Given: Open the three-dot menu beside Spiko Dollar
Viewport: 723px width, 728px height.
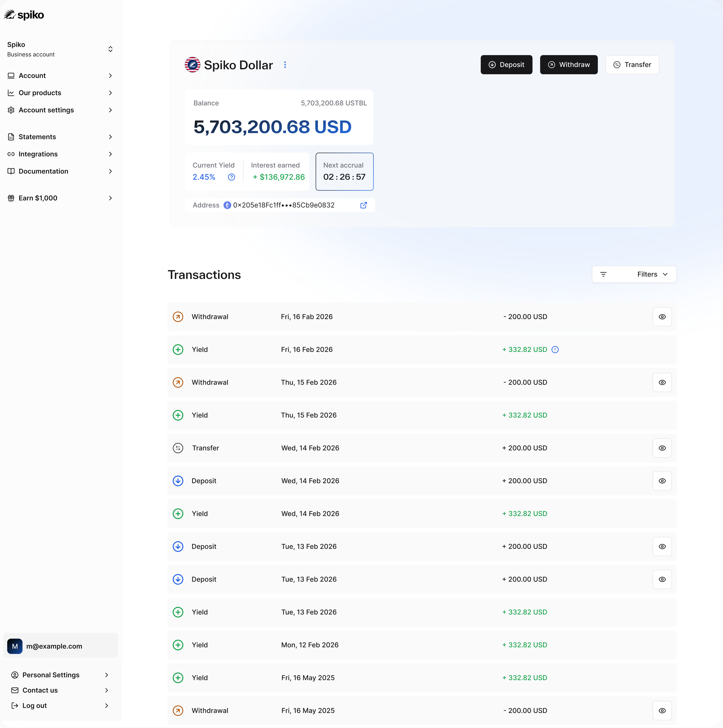Looking at the screenshot, I should 285,65.
